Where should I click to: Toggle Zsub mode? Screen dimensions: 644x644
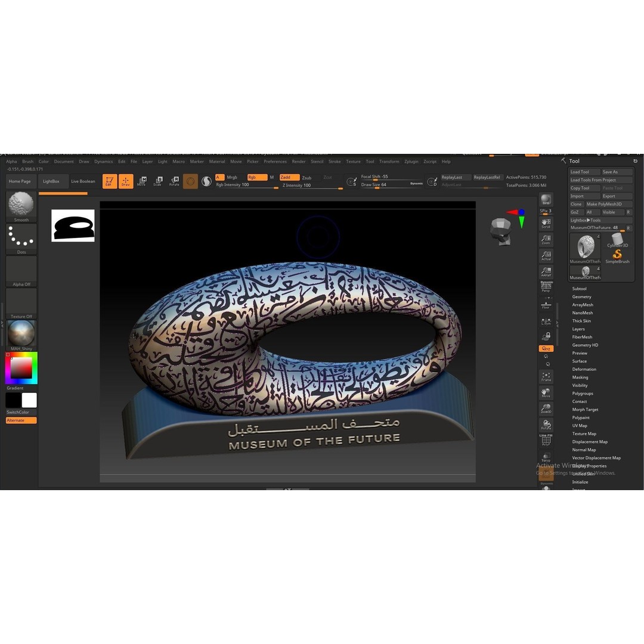coord(307,178)
